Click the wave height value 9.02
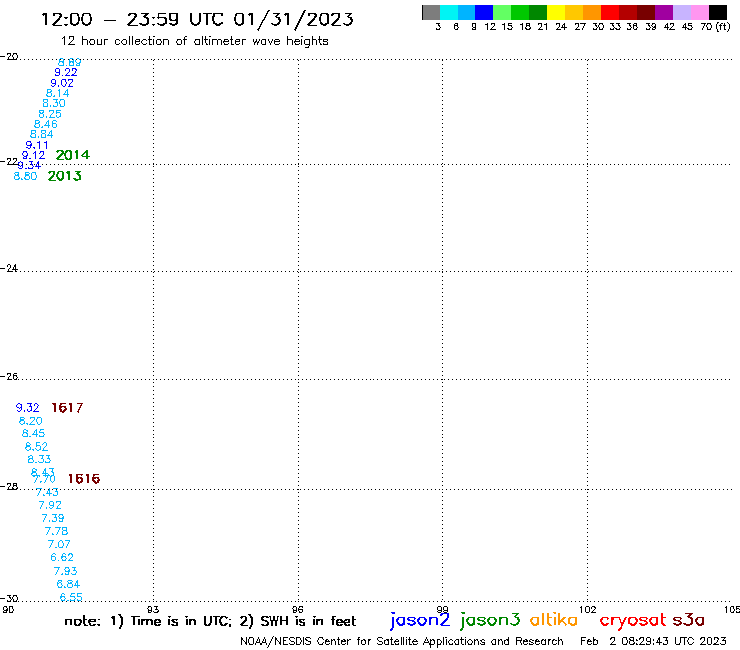This screenshot has width=740, height=650. click(62, 83)
